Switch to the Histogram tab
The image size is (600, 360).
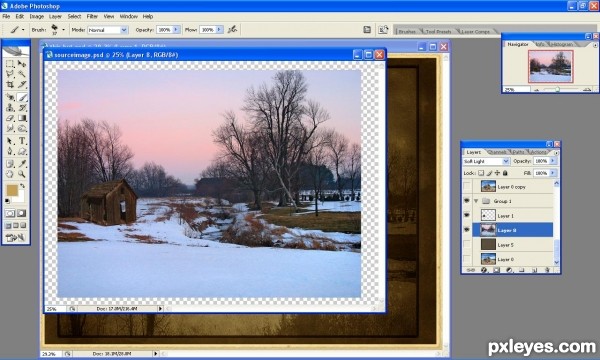[x=562, y=44]
